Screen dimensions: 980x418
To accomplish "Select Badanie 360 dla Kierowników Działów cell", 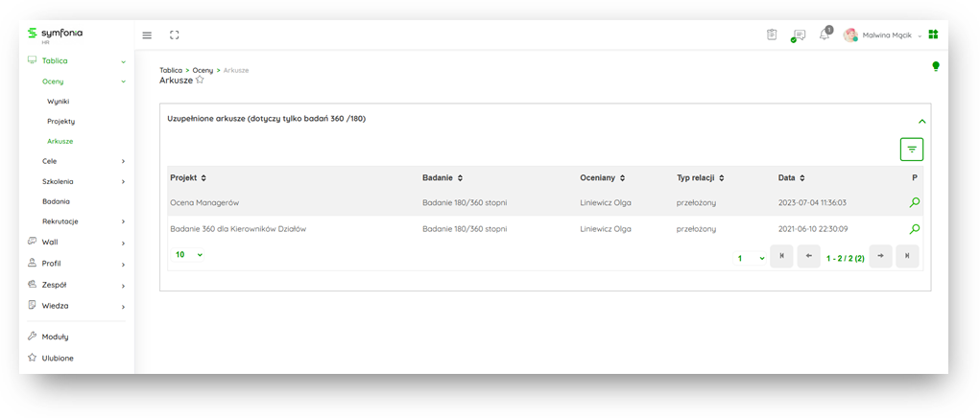I will 238,229.
